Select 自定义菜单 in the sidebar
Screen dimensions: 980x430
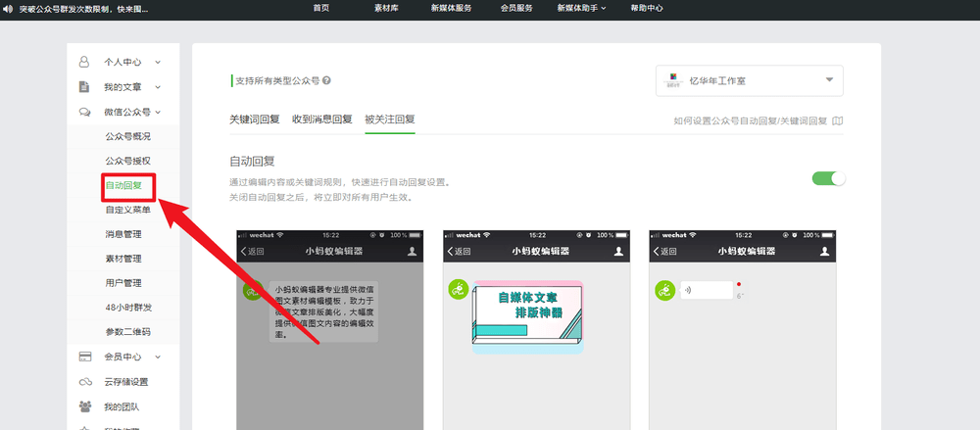point(127,210)
